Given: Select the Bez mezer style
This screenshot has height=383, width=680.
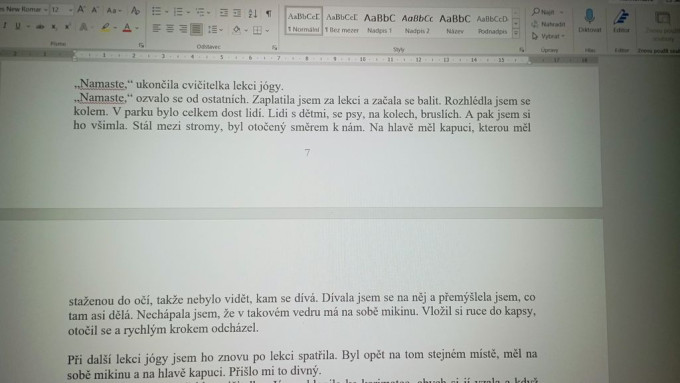Looking at the screenshot, I should click(x=342, y=23).
